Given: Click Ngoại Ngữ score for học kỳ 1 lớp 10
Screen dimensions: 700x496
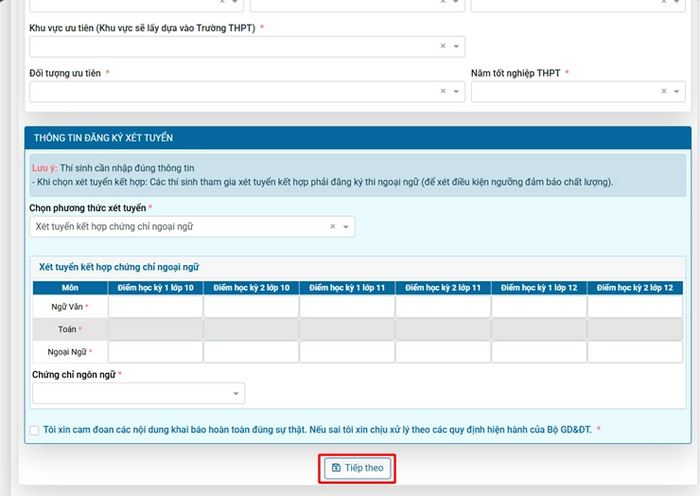Looking at the screenshot, I should tap(155, 352).
